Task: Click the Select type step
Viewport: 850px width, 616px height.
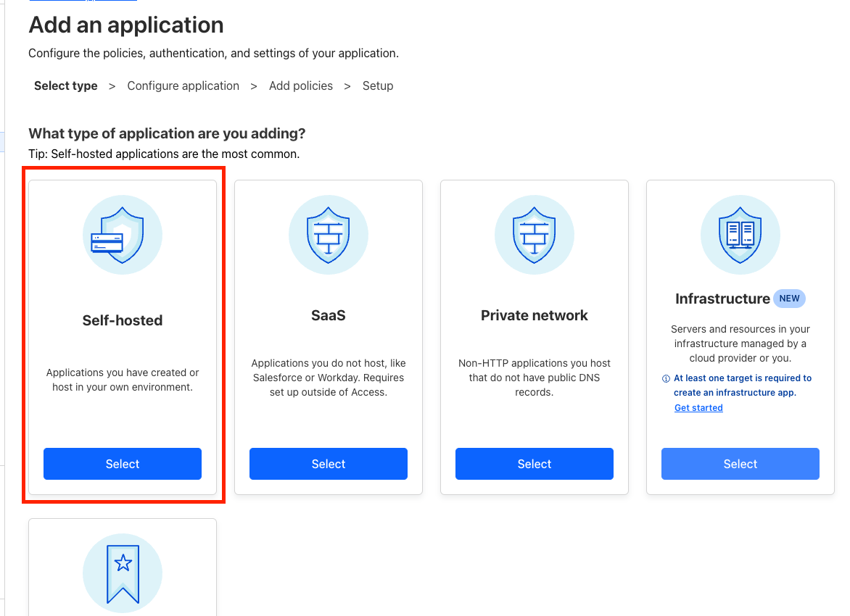Action: coord(65,86)
